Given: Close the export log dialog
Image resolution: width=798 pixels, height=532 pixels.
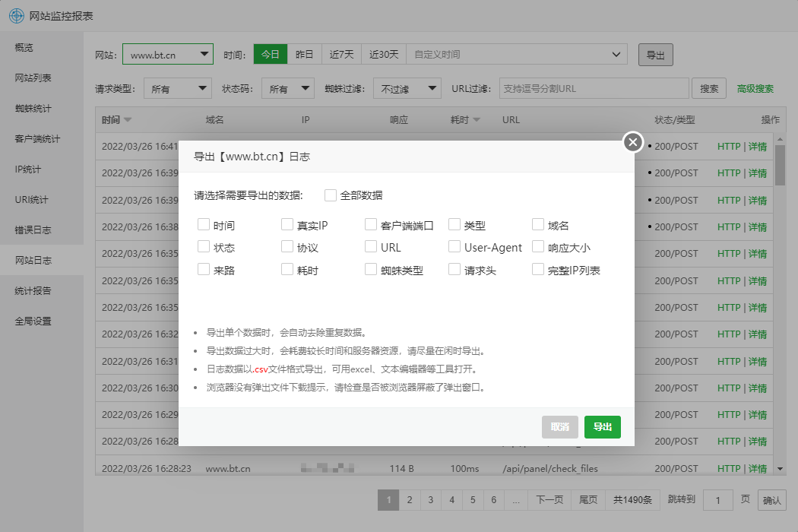Looking at the screenshot, I should pos(633,142).
